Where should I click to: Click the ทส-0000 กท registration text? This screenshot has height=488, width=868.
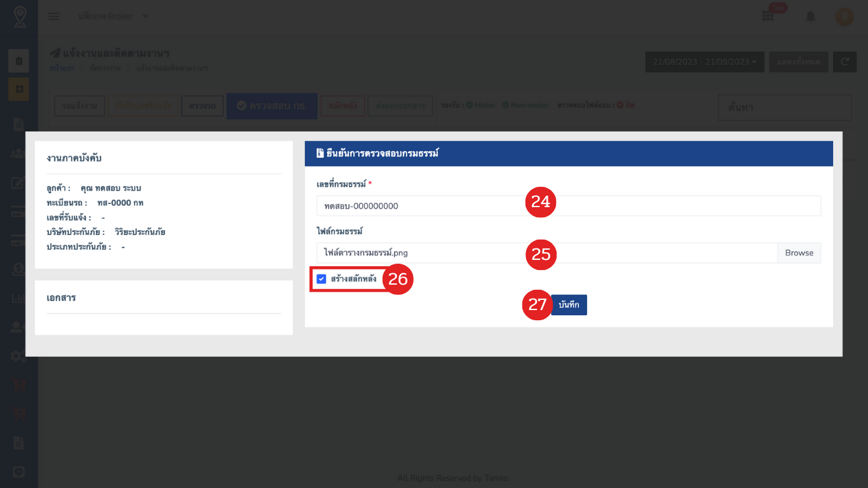click(121, 203)
